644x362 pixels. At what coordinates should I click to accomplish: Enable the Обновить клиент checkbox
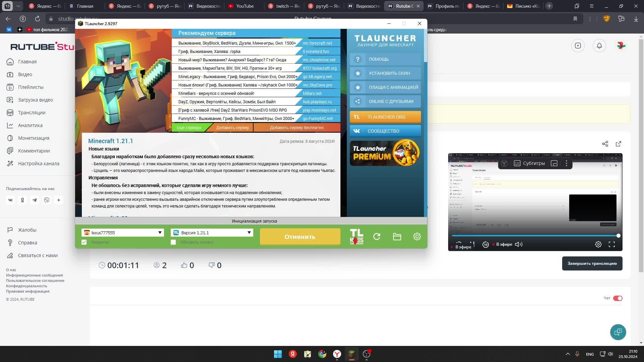pos(173,242)
